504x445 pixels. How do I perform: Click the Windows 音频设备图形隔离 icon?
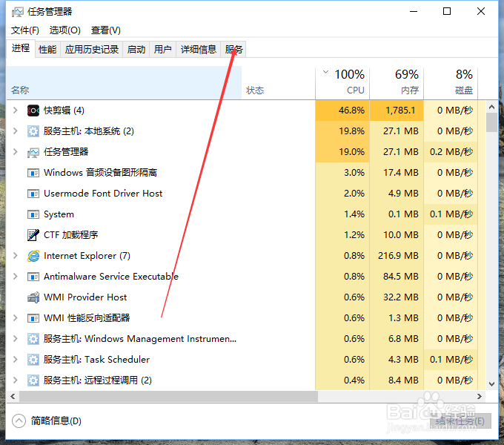pos(33,173)
